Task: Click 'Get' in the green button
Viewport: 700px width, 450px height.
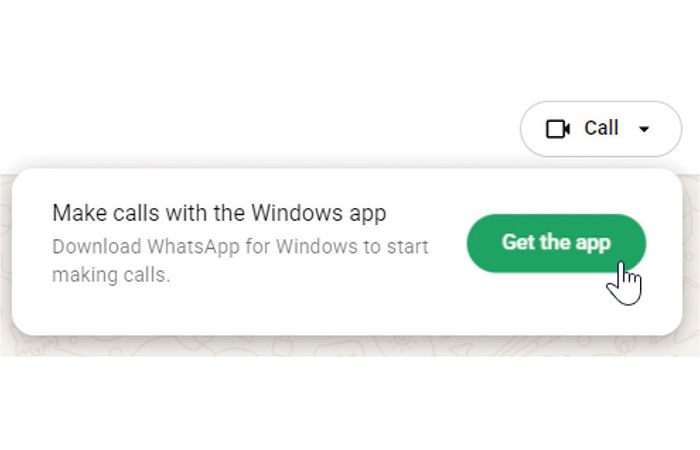Action: [518, 242]
